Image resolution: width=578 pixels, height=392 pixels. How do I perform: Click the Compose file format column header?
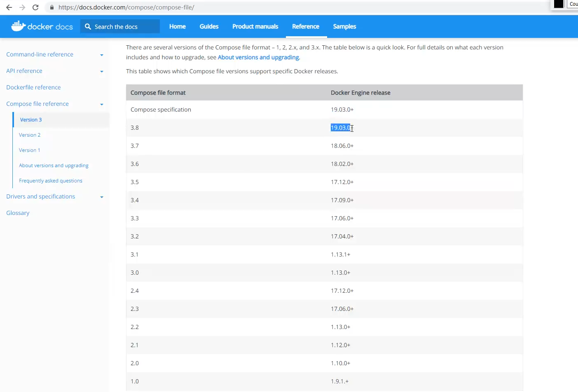(158, 93)
